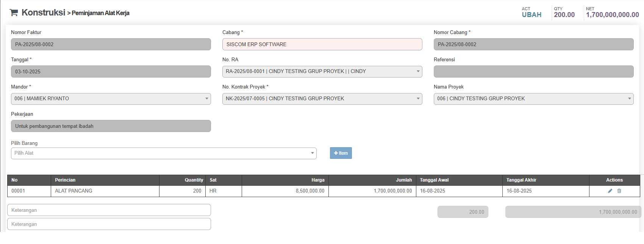Click the Perincian column header
644x244 pixels.
click(x=65, y=180)
